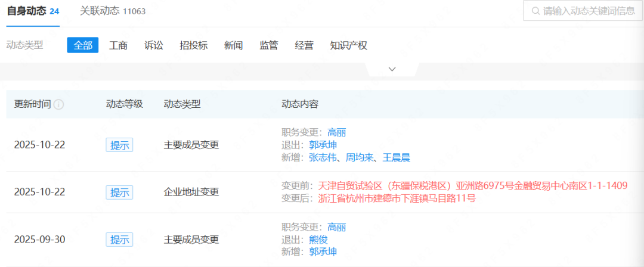The height and width of the screenshot is (267, 644).
Task: Click 主要成员变更 in the 2025-09-30 row
Action: coord(191,240)
